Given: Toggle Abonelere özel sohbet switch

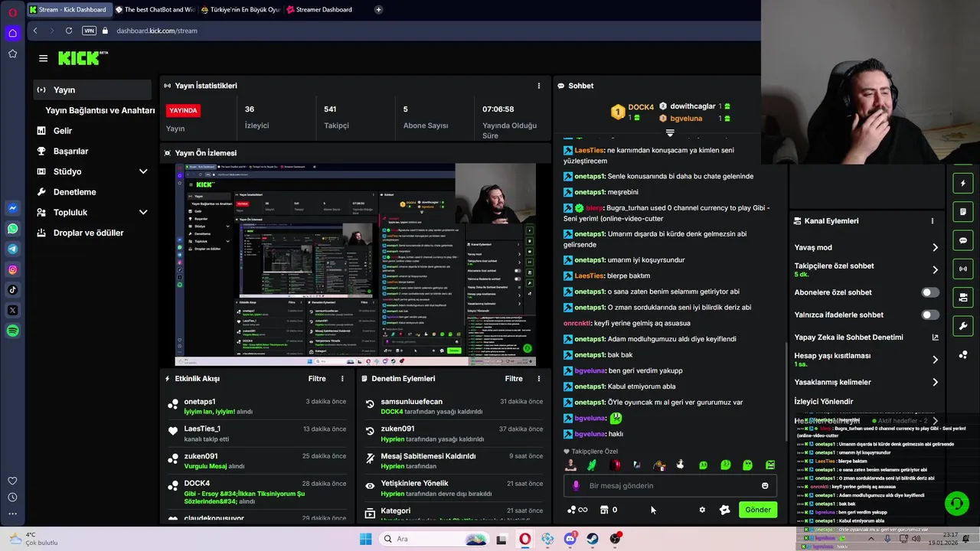Looking at the screenshot, I should pos(930,292).
